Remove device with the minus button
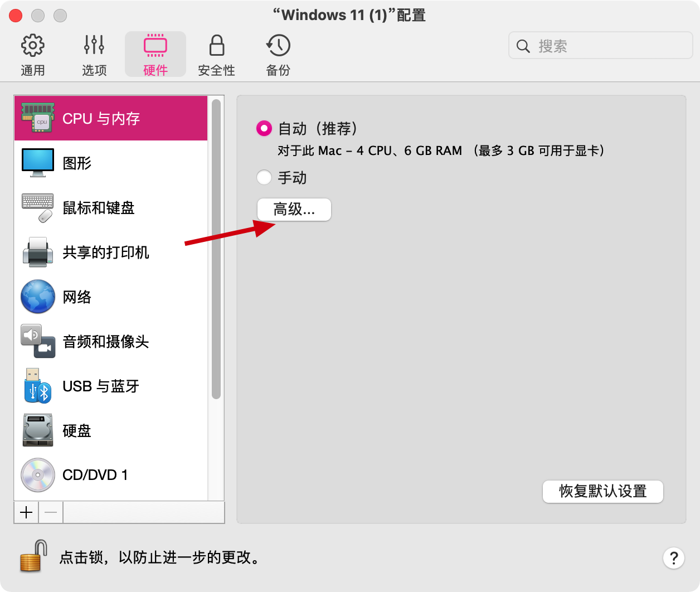Viewport: 700px width, 592px height. [51, 512]
